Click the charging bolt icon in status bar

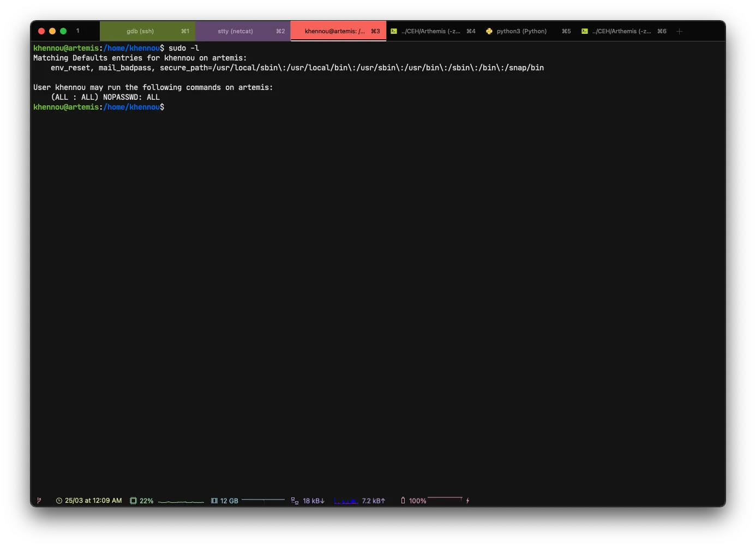(467, 501)
